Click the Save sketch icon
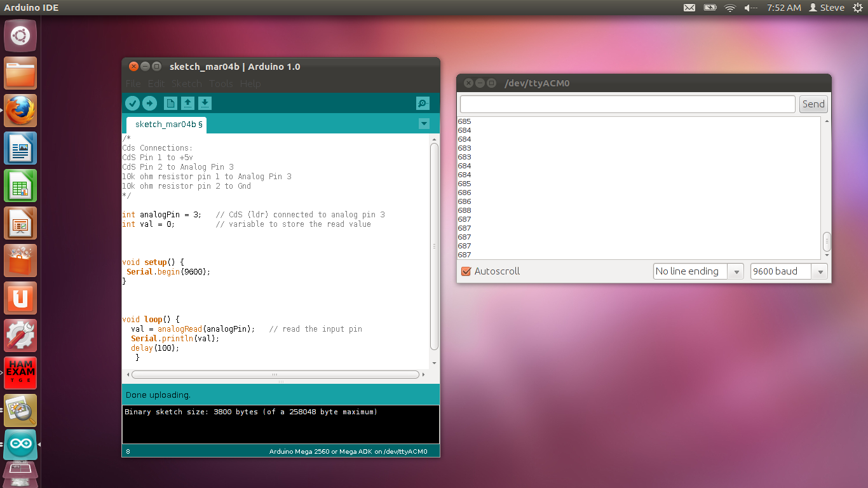The height and width of the screenshot is (488, 868). click(x=204, y=103)
